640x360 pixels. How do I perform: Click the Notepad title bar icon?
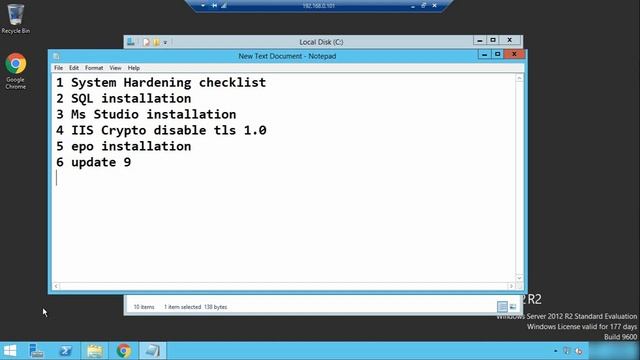click(x=56, y=56)
